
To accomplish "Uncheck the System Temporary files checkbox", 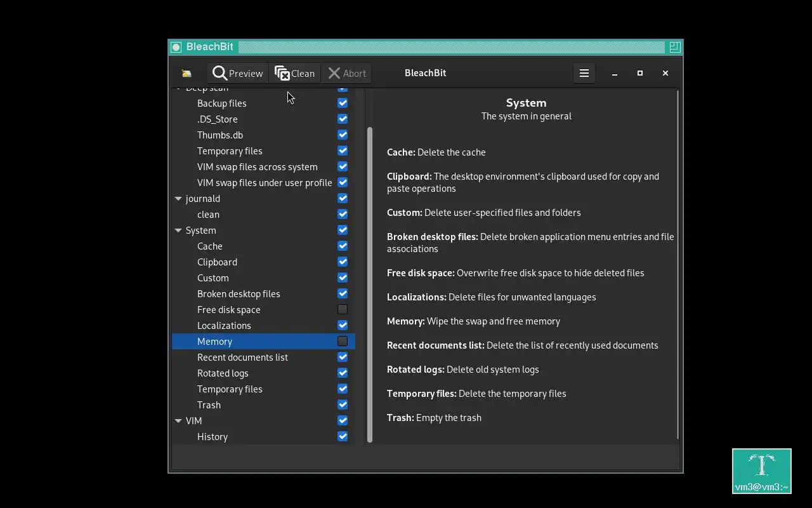I will (343, 389).
